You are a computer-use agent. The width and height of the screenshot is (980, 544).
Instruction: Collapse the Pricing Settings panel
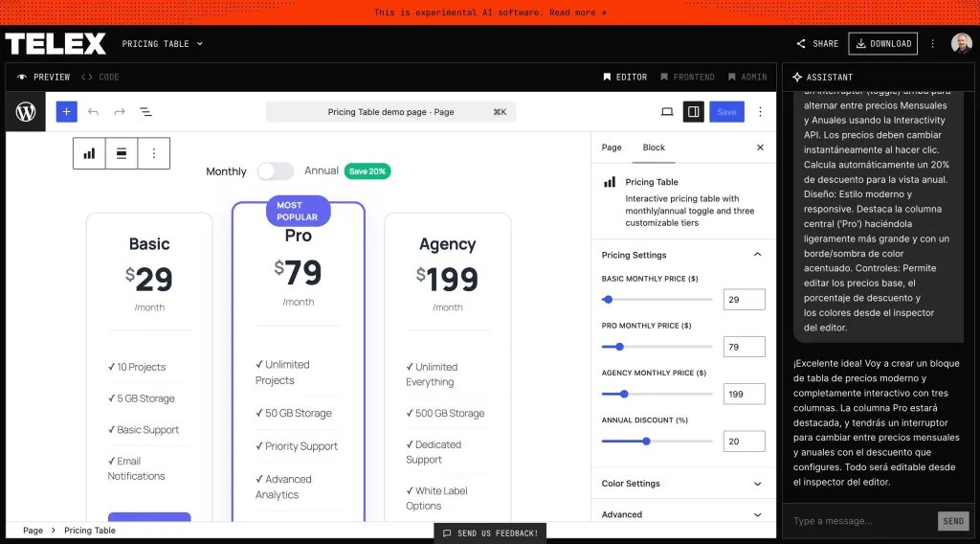[683, 255]
